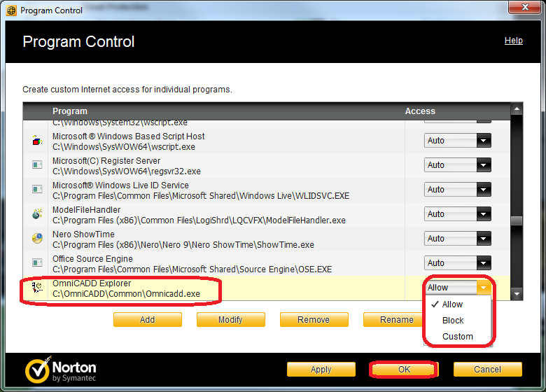Confirm changes with the OK button

click(404, 370)
